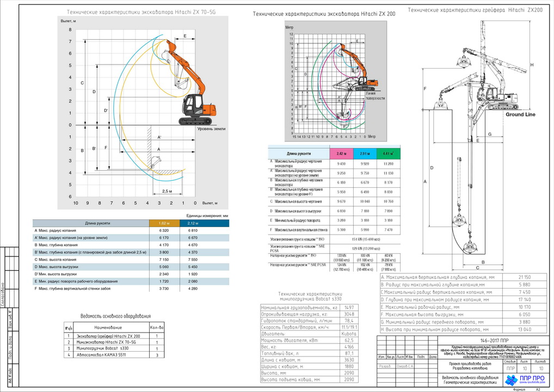The height and width of the screenshot is (392, 554).
Task: Select Bobcat rated capacity value "1497"
Action: pyautogui.click(x=349, y=308)
